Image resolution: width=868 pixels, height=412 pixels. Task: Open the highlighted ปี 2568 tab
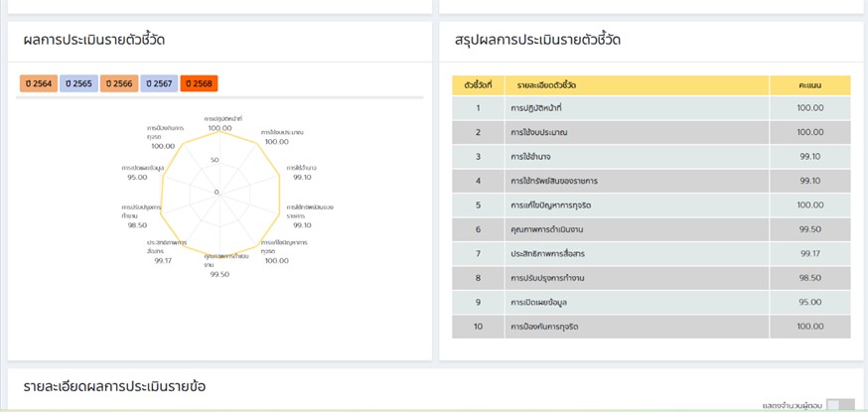[x=200, y=83]
